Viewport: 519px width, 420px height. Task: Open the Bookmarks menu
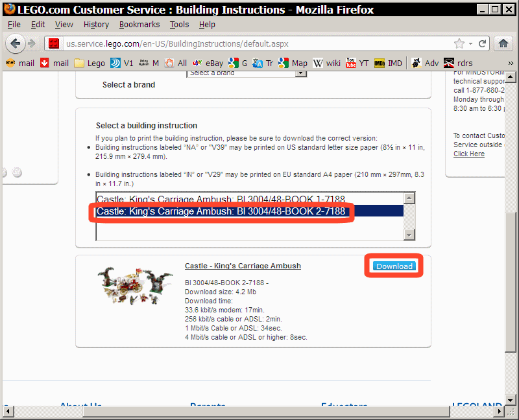tap(139, 25)
